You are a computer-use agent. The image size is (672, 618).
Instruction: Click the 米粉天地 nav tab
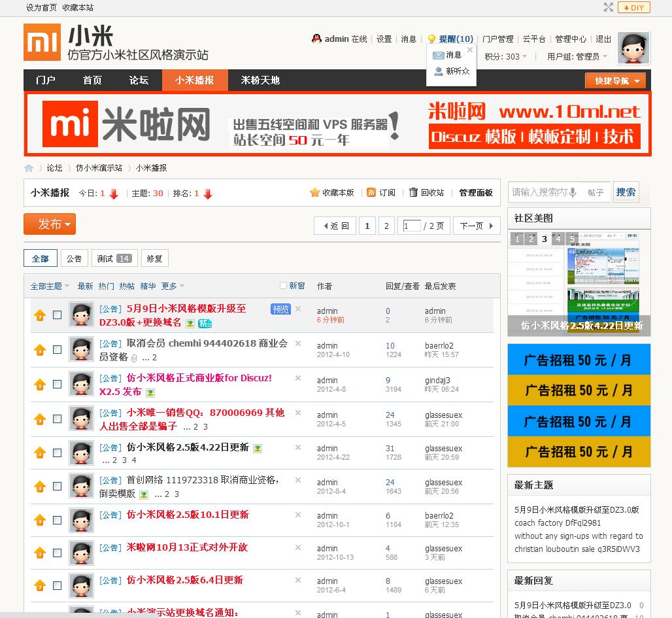260,80
